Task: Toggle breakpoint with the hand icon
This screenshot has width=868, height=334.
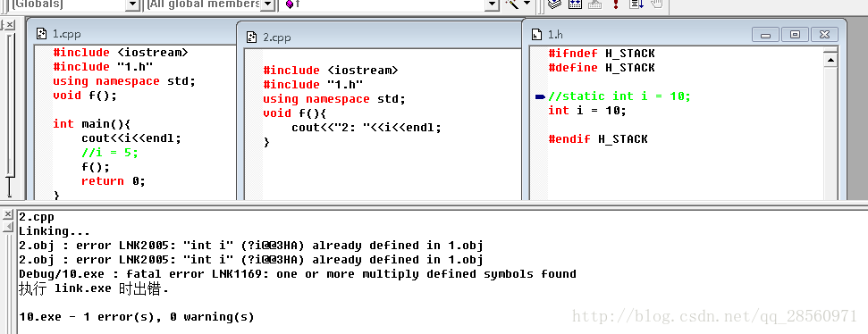Action: click(x=656, y=4)
